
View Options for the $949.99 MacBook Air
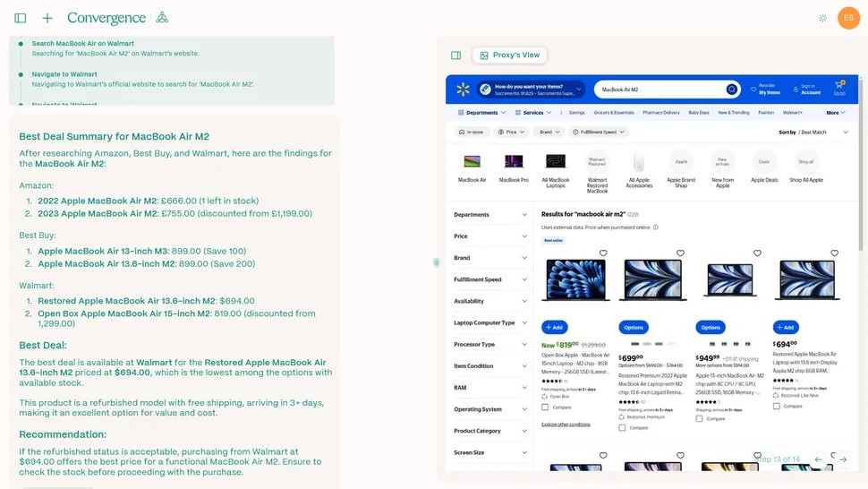[711, 327]
